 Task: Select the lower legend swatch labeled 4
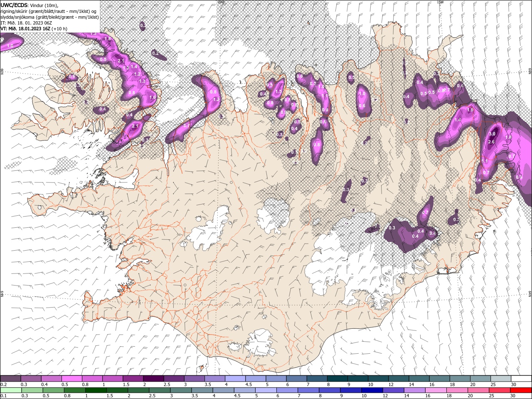coord(223,390)
